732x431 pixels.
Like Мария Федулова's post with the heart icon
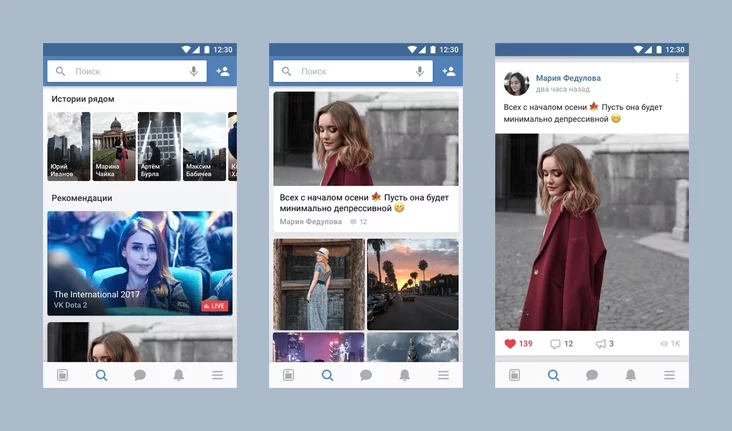pyautogui.click(x=510, y=344)
